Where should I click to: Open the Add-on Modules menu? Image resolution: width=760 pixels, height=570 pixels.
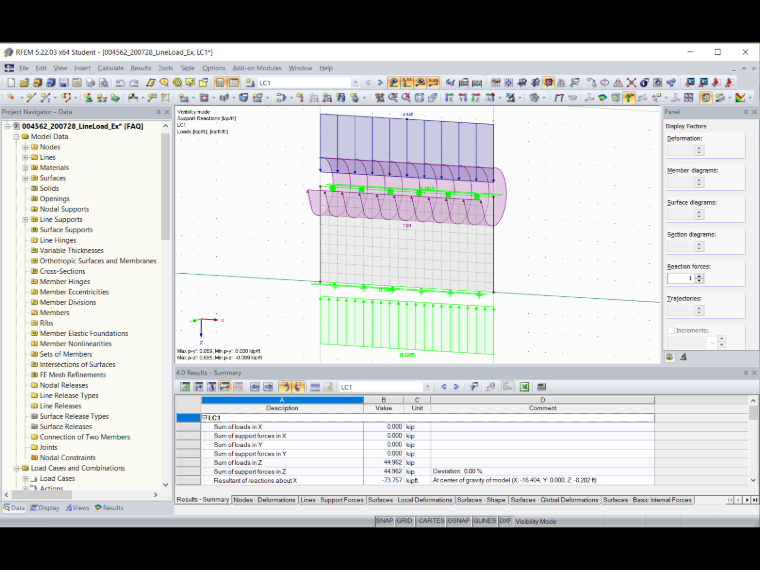pyautogui.click(x=257, y=68)
